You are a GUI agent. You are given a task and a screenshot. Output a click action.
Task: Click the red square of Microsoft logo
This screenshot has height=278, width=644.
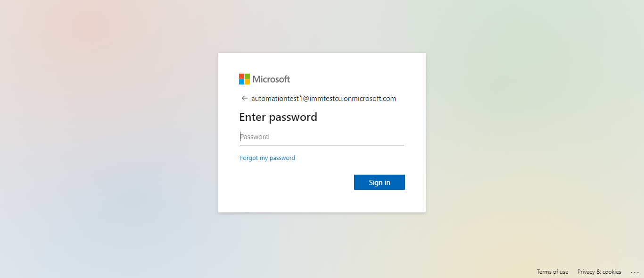coord(241,76)
